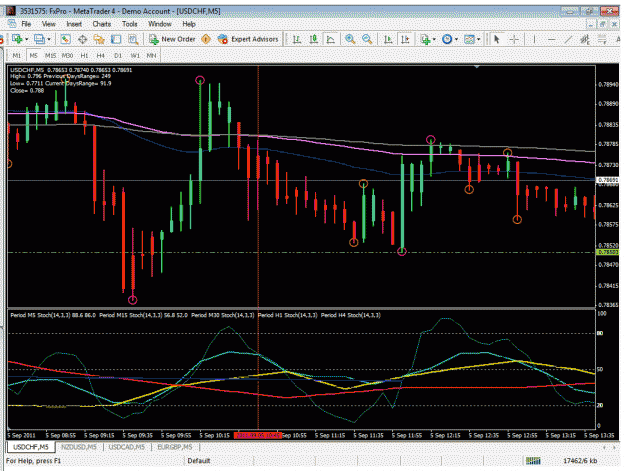
Task: Expand profiles dropdown arrow
Action: pos(49,39)
